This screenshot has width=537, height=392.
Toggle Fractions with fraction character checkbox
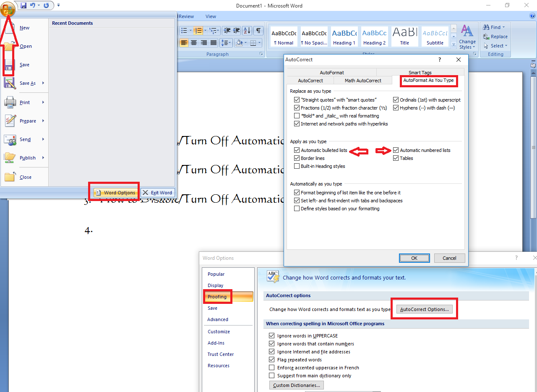coord(297,108)
